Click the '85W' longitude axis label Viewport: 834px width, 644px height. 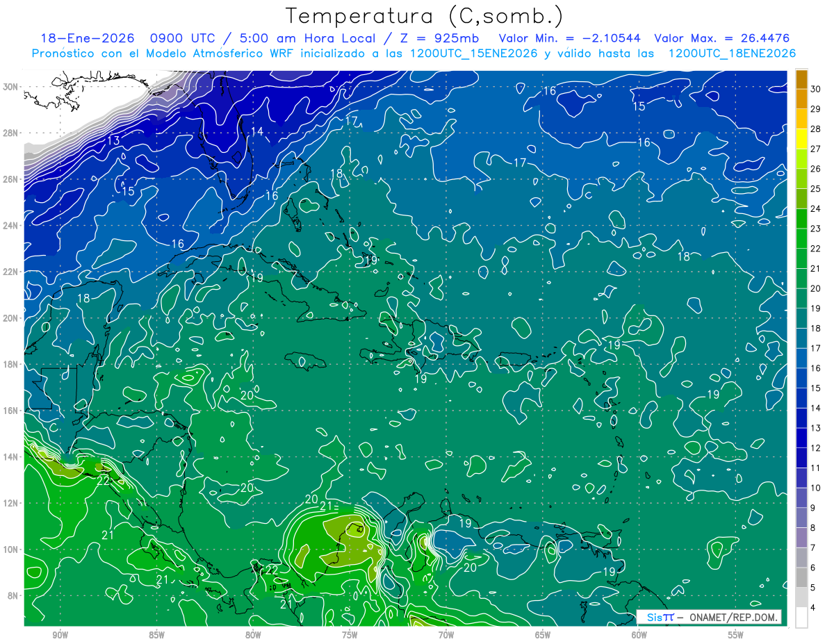click(156, 635)
